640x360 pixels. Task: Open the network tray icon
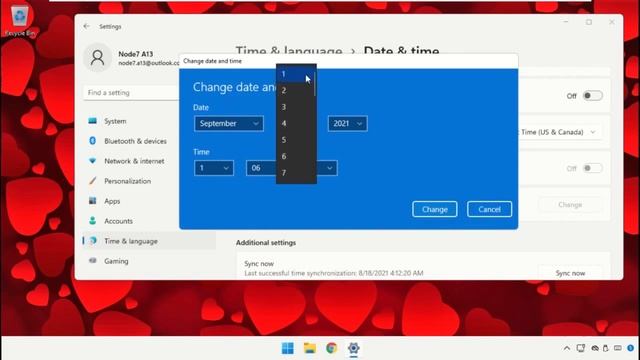pos(580,348)
